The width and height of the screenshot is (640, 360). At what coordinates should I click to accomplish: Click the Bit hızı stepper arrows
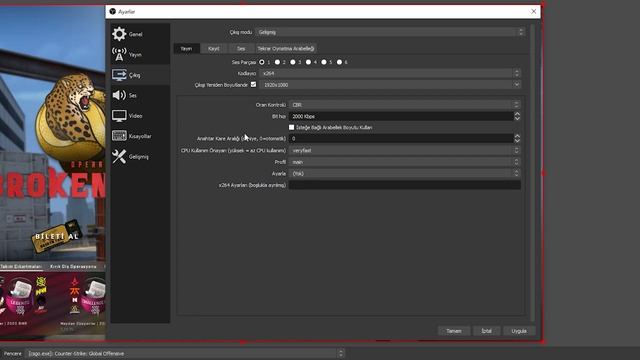pos(517,116)
